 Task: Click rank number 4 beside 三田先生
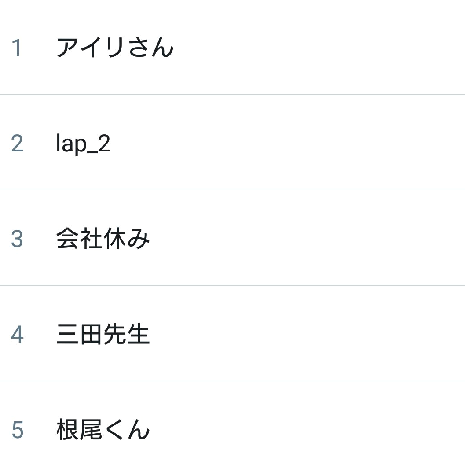[17, 334]
